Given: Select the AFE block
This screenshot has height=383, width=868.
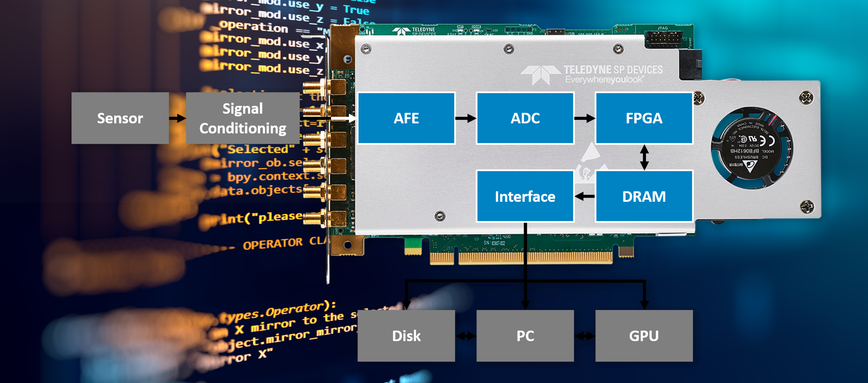Looking at the screenshot, I should tap(406, 118).
